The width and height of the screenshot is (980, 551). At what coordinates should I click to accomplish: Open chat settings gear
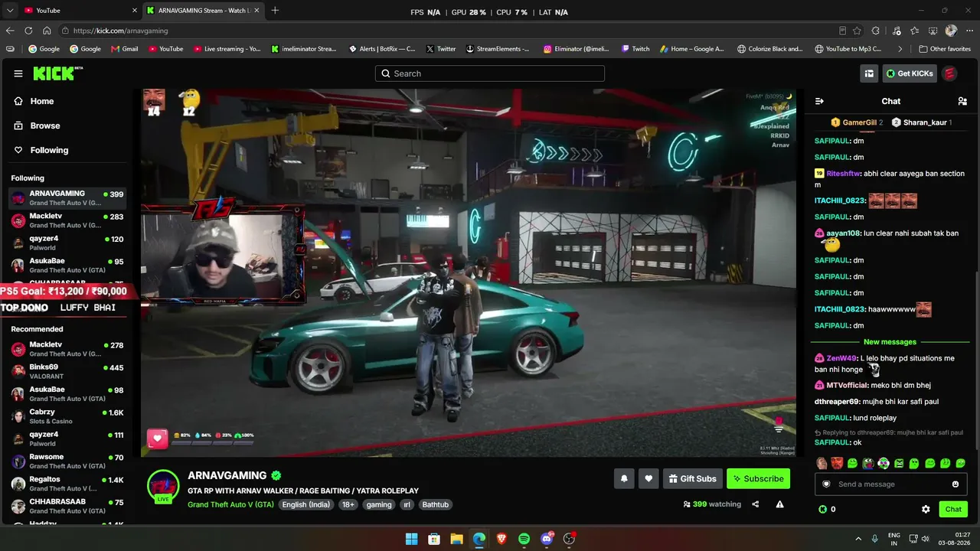coord(926,509)
